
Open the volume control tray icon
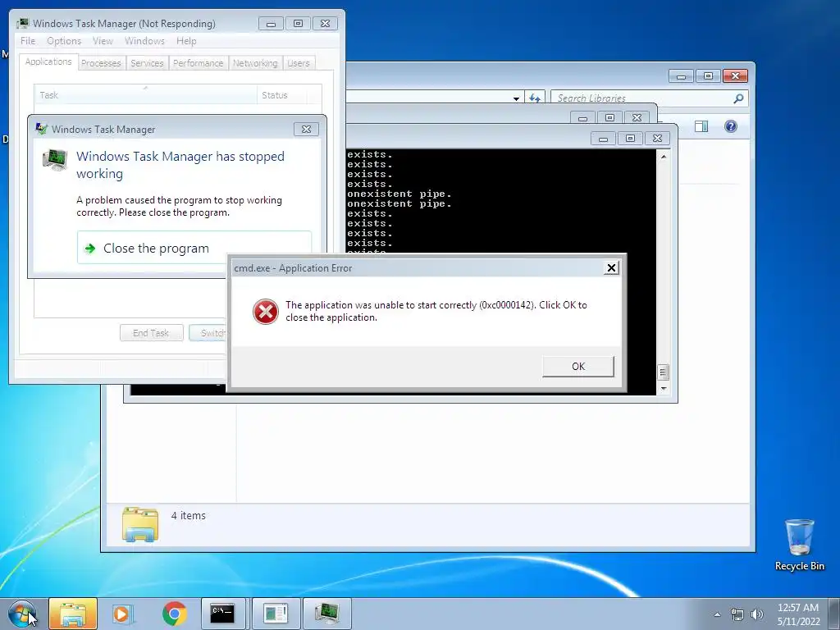(x=756, y=614)
